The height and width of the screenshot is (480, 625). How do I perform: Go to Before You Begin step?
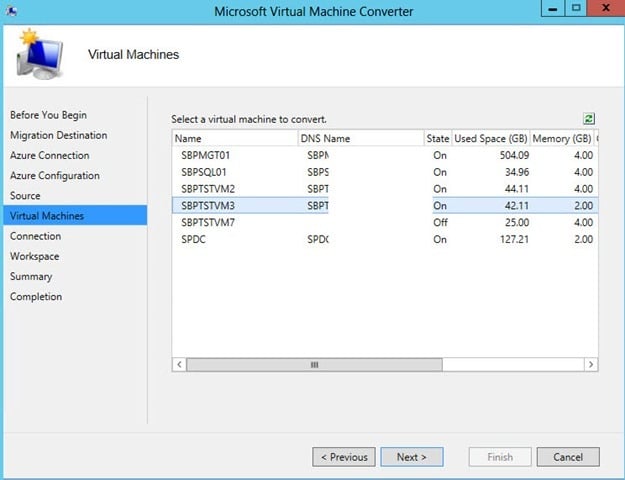click(x=48, y=115)
